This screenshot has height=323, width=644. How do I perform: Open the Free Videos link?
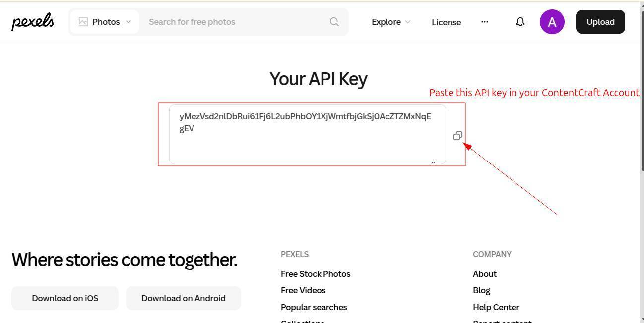pos(303,290)
